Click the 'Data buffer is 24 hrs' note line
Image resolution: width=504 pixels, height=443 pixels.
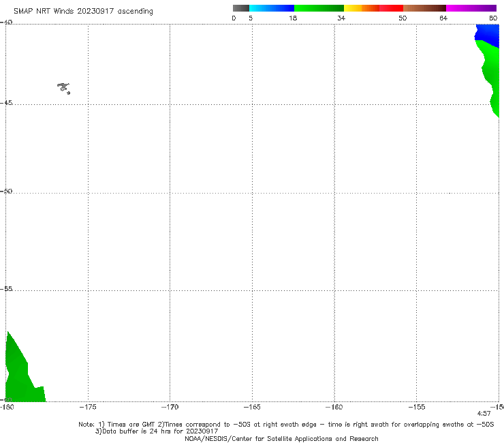coord(157,431)
